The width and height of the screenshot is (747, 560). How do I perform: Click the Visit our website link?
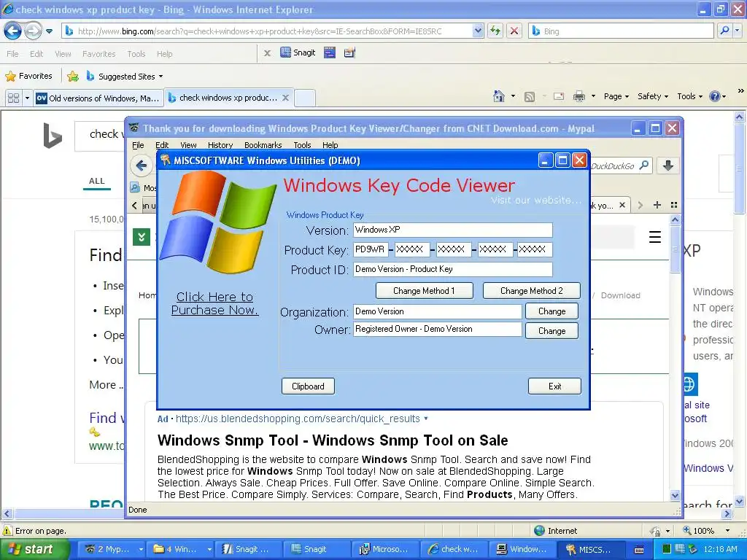pos(536,200)
